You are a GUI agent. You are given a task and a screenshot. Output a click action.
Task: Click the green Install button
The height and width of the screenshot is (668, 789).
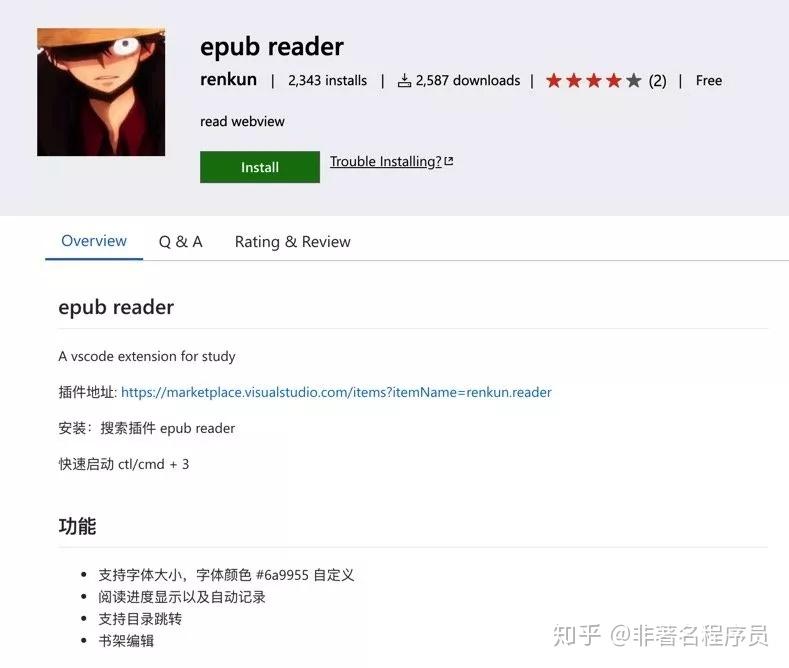[x=260, y=167]
